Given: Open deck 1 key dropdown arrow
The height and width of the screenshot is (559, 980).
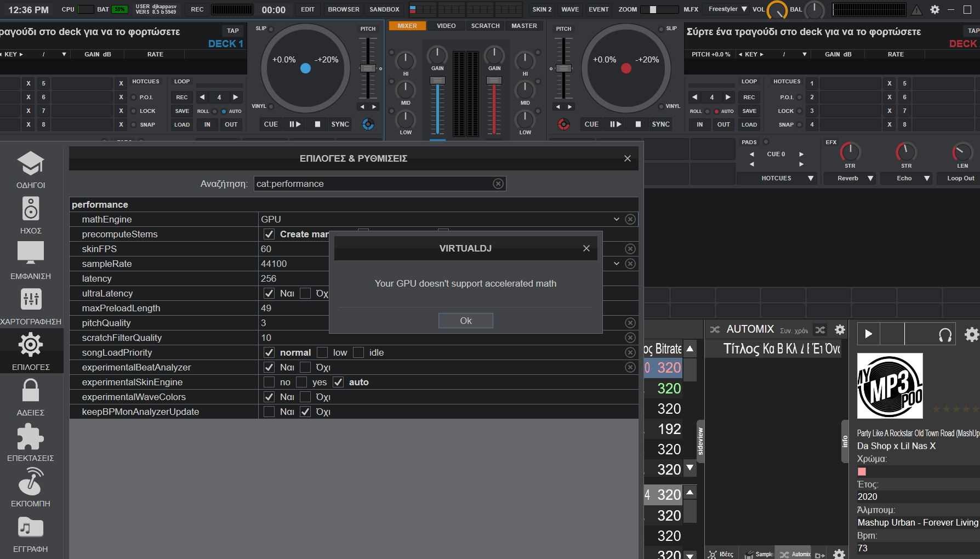Looking at the screenshot, I should pyautogui.click(x=64, y=54).
